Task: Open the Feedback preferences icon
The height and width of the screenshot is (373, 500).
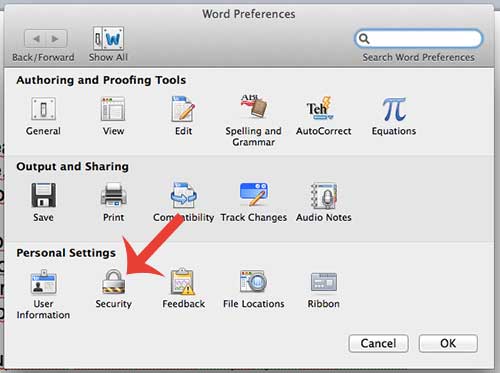Action: click(183, 282)
